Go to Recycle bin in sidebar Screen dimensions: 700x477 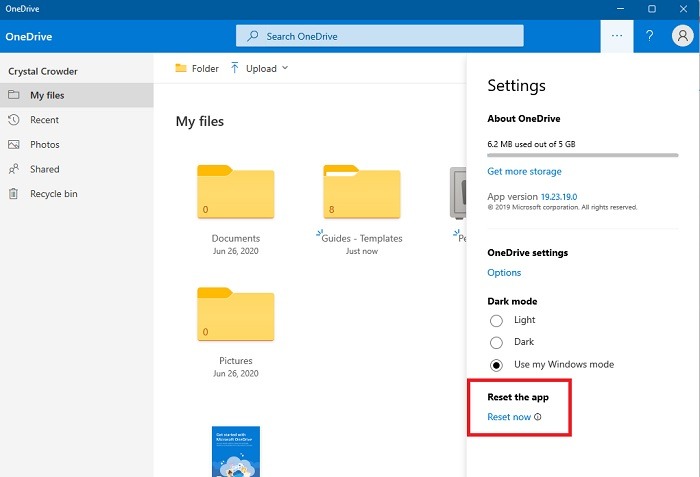coord(77,193)
